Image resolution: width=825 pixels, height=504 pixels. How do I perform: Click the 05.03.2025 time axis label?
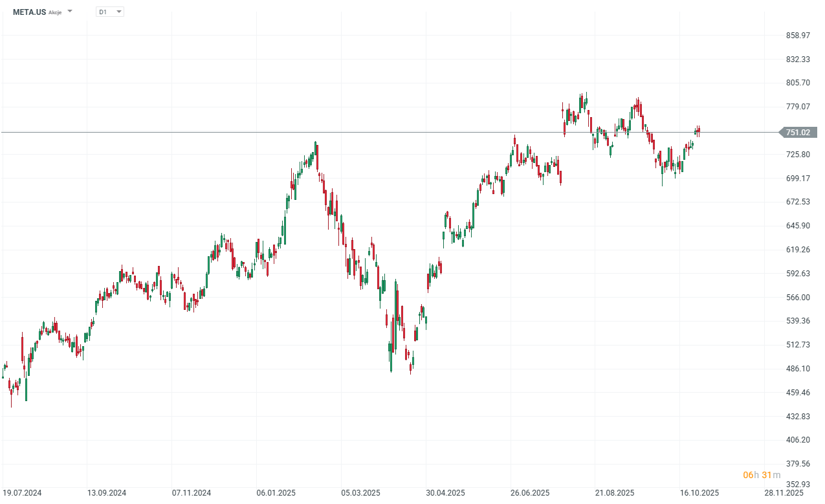(x=361, y=493)
